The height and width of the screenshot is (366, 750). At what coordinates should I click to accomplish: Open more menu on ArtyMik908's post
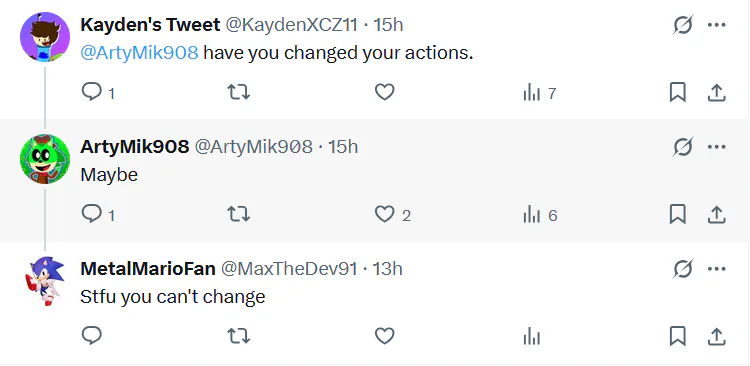(x=717, y=147)
